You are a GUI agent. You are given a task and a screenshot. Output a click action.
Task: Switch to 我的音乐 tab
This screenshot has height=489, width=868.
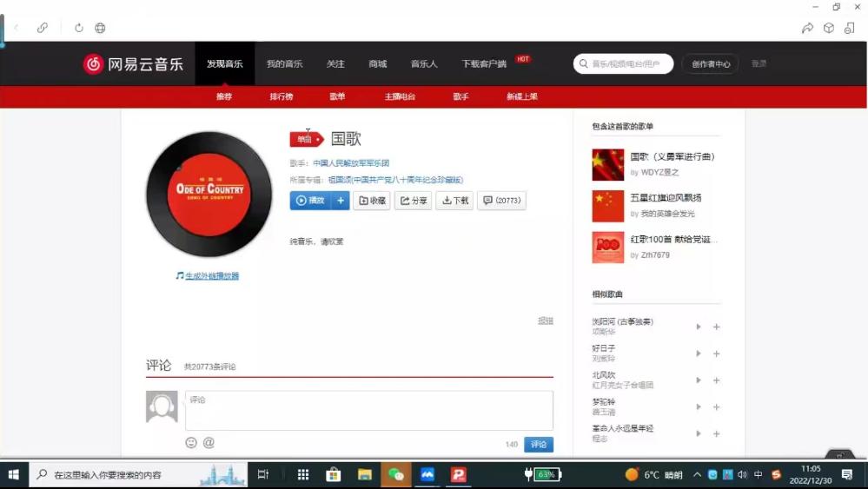point(284,64)
